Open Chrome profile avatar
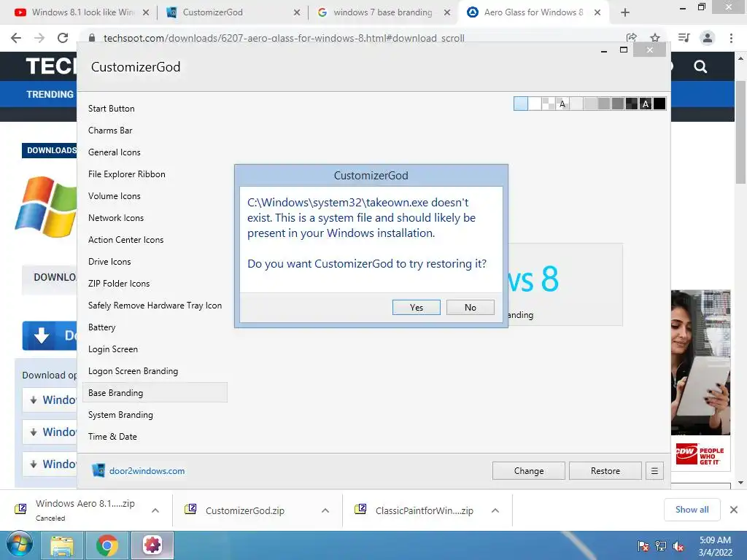Image resolution: width=747 pixels, height=560 pixels. click(708, 38)
